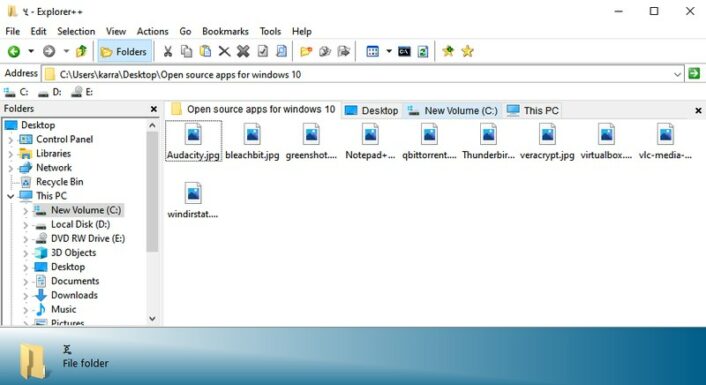
Task: Copy selection with the Copy icon
Action: [x=186, y=51]
